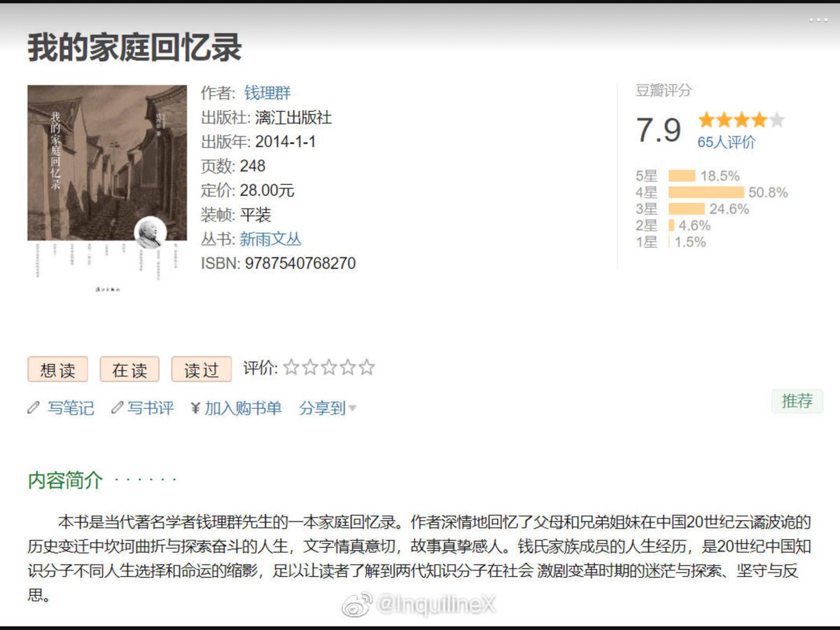
Task: Click the green 推荐 button
Action: tap(797, 401)
